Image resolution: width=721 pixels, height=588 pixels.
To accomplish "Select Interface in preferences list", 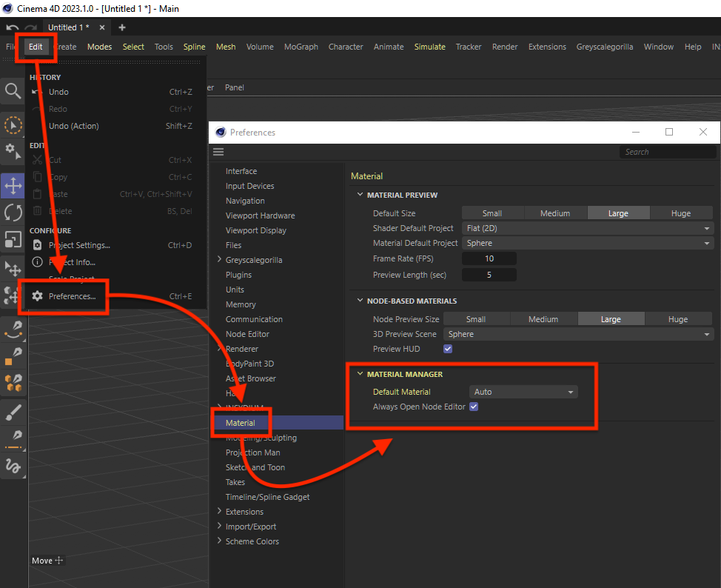I will point(241,171).
